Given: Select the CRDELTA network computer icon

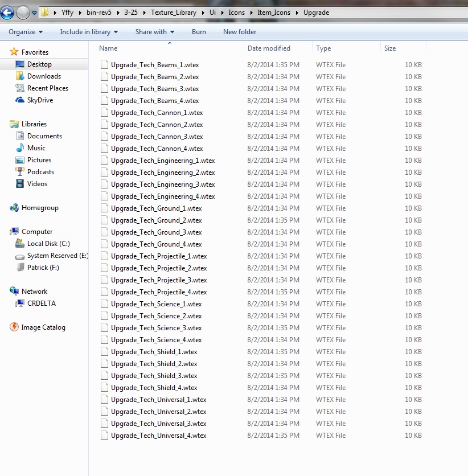Looking at the screenshot, I should pyautogui.click(x=20, y=303).
